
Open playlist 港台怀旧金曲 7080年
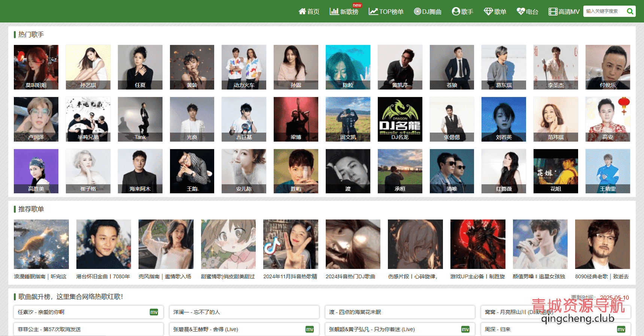point(103,244)
